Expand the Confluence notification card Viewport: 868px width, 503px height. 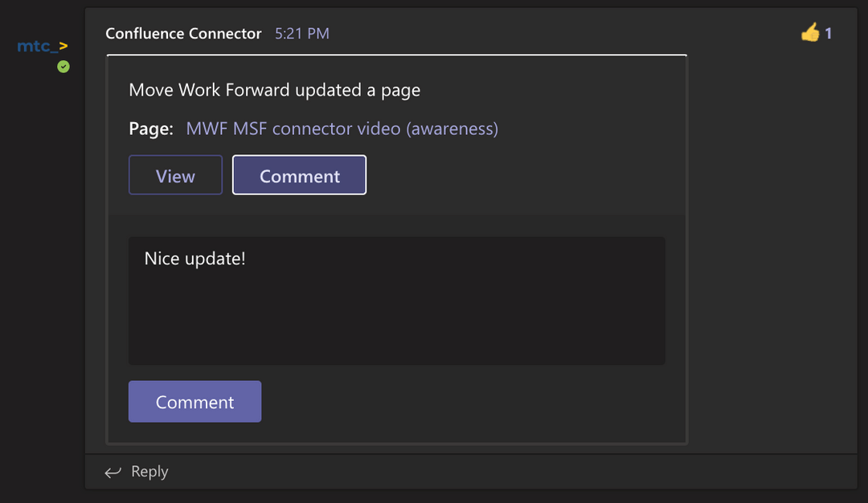(274, 90)
